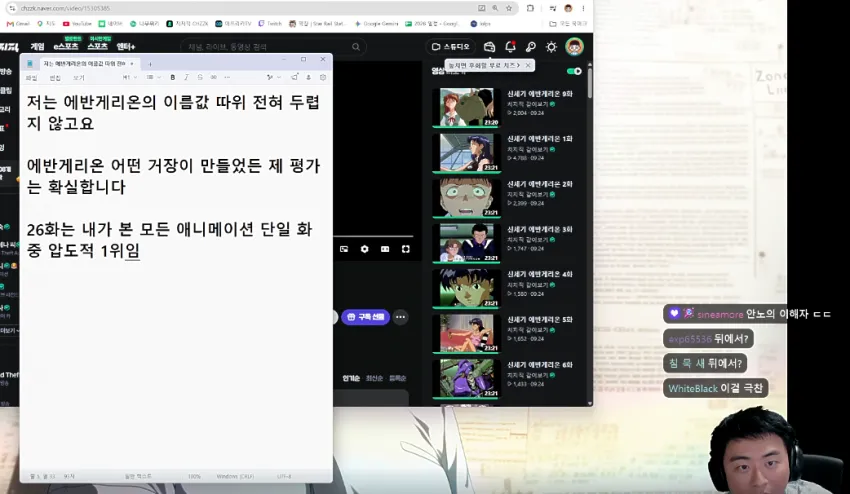Image resolution: width=850 pixels, height=494 pixels.
Task: Click the 구독 선물 button
Action: [365, 317]
